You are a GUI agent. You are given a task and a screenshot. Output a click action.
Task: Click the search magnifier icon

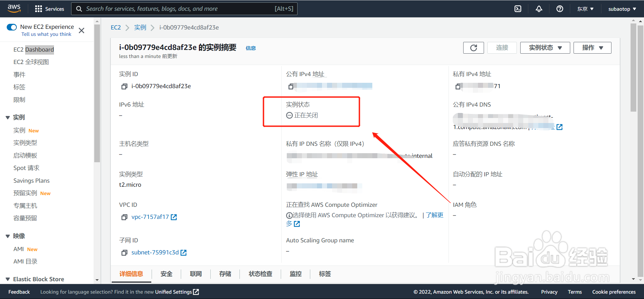point(79,9)
